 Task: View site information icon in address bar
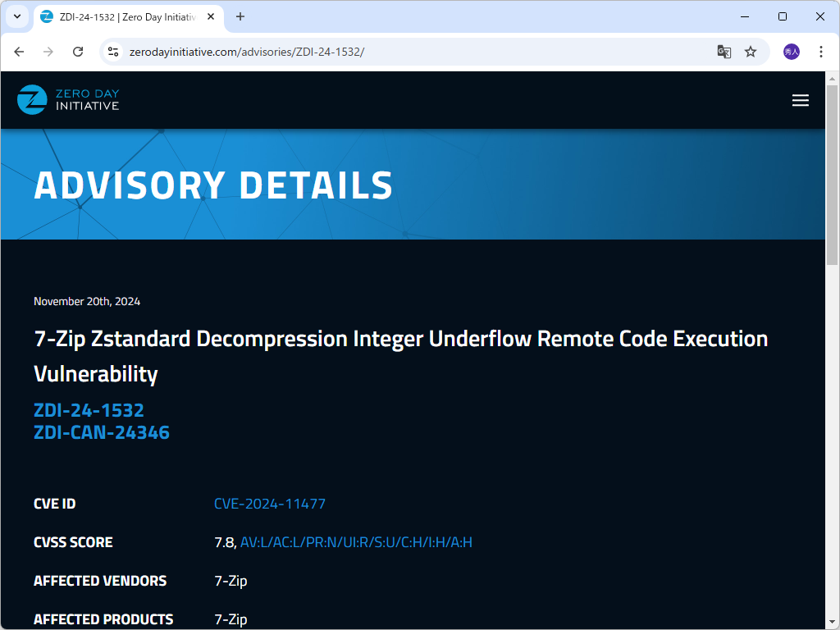[x=113, y=52]
